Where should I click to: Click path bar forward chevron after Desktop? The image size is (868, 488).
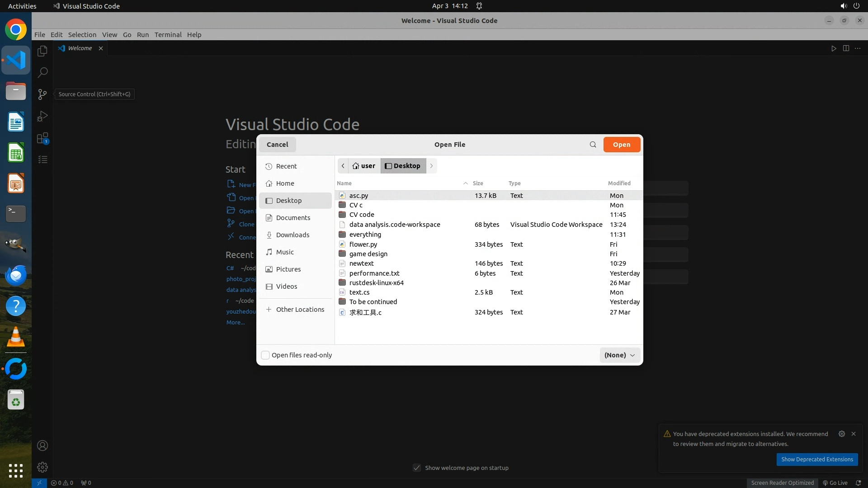pos(431,166)
